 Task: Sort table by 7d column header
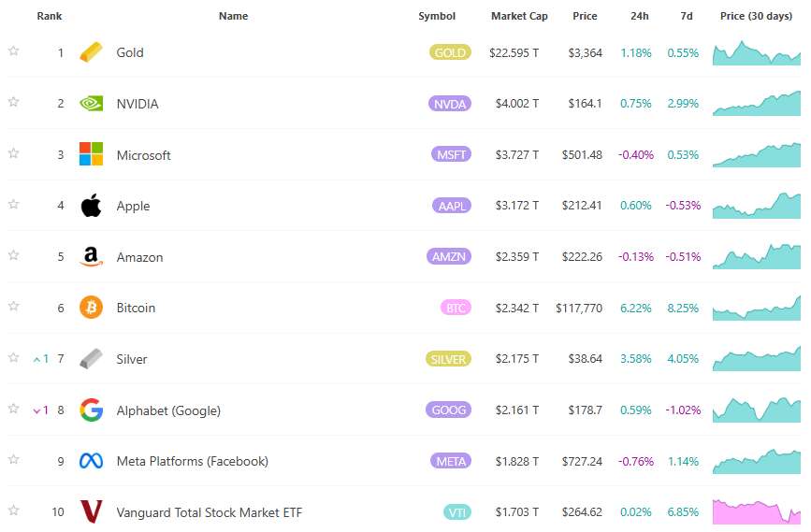pyautogui.click(x=687, y=16)
